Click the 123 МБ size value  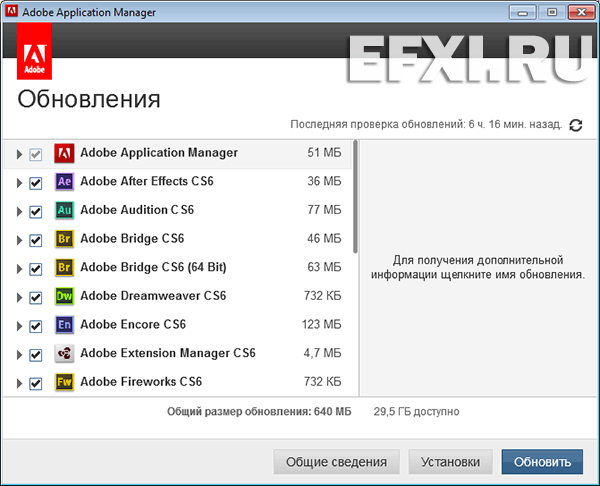[x=321, y=325]
